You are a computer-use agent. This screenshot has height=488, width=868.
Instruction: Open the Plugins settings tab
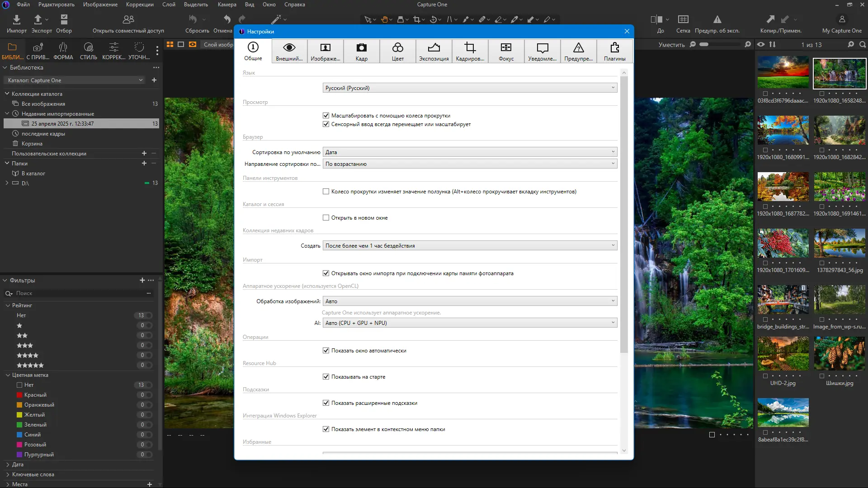614,52
